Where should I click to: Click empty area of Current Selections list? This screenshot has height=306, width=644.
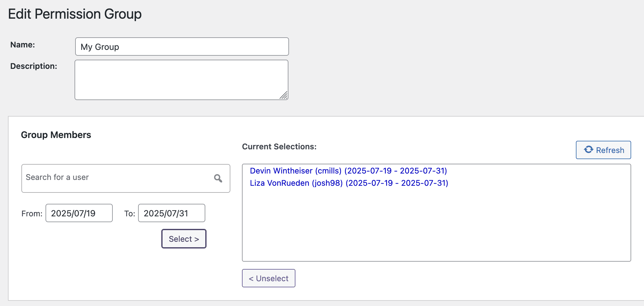436,226
